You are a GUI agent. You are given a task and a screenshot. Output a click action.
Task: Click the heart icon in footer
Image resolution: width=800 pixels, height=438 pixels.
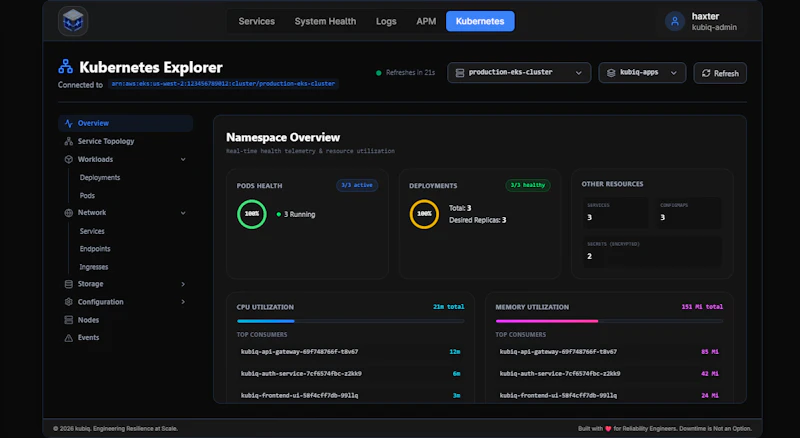point(608,429)
